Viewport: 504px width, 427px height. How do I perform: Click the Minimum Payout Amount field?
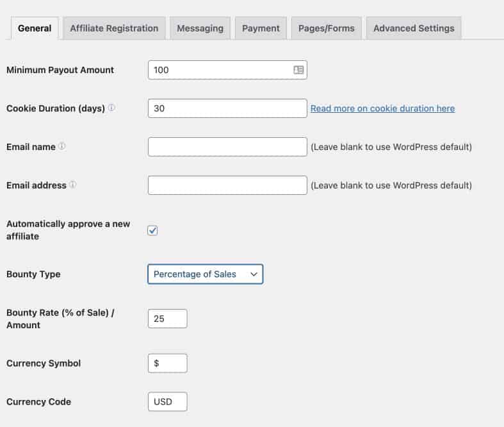click(227, 70)
